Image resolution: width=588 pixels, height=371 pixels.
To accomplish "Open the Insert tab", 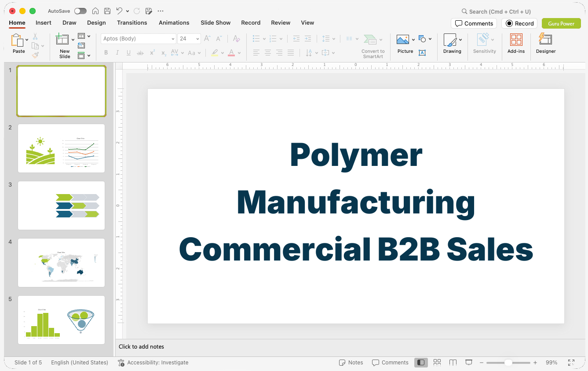I will (44, 22).
